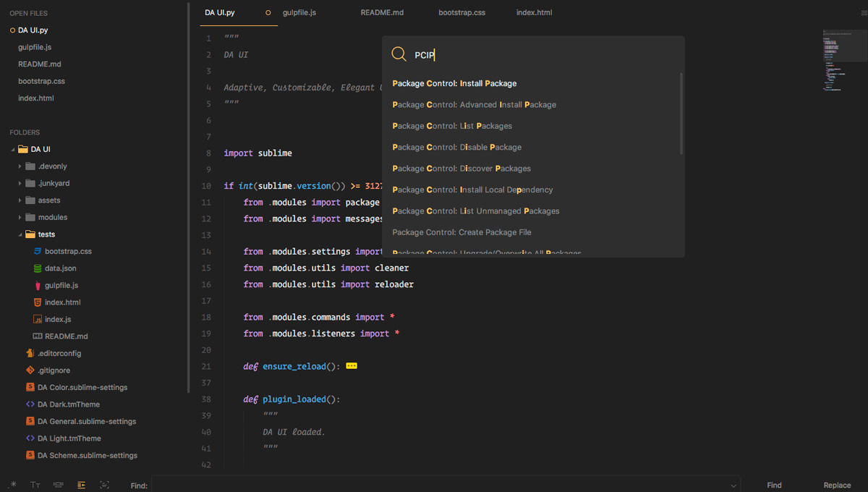Select Package Control: Advanced Install Package
Viewport: 868px width, 492px height.
(x=532, y=104)
